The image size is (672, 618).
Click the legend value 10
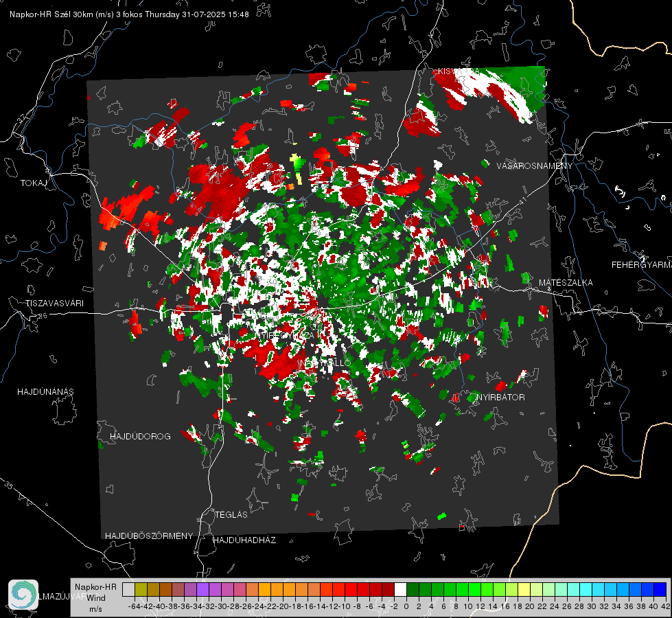[467, 606]
